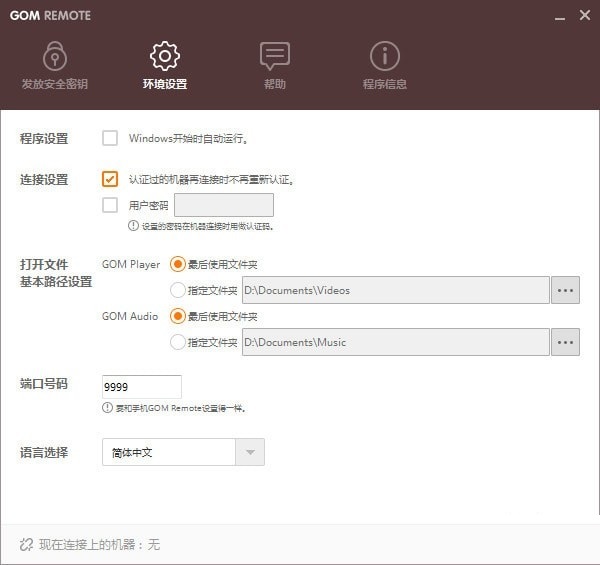
Task: Click the D:\Documents\Music path field
Action: coord(396,342)
